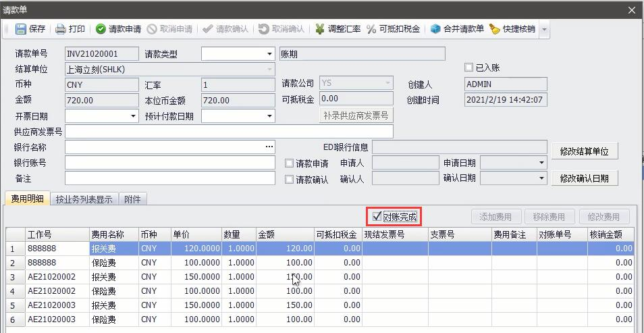Click the 打印 (print) toolbar icon

61,29
